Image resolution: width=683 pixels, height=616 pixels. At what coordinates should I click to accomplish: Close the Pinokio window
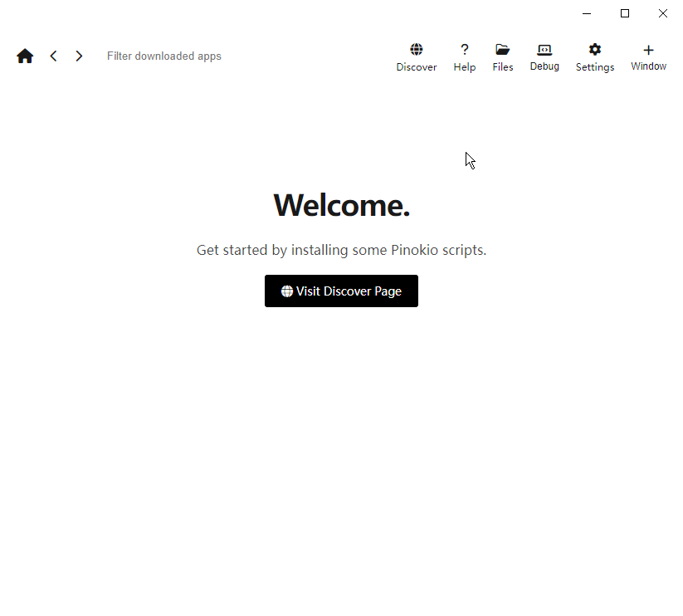pyautogui.click(x=662, y=13)
